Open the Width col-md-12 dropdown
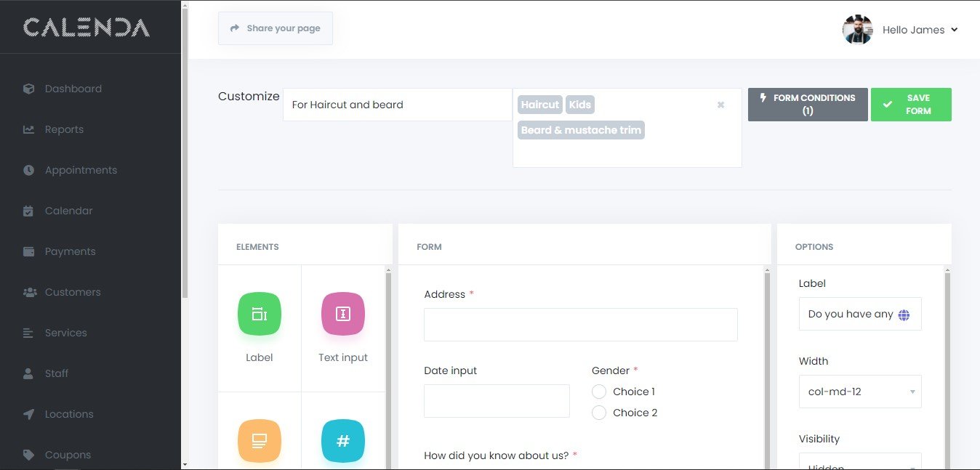 coord(860,392)
